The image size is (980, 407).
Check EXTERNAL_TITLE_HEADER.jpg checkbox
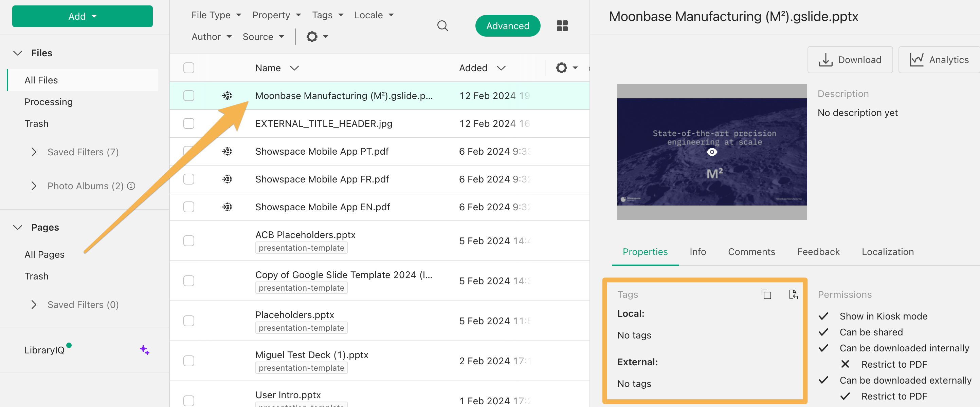(189, 123)
